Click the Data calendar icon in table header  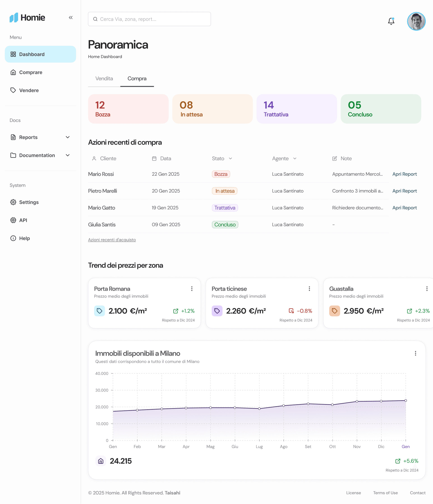tap(154, 159)
